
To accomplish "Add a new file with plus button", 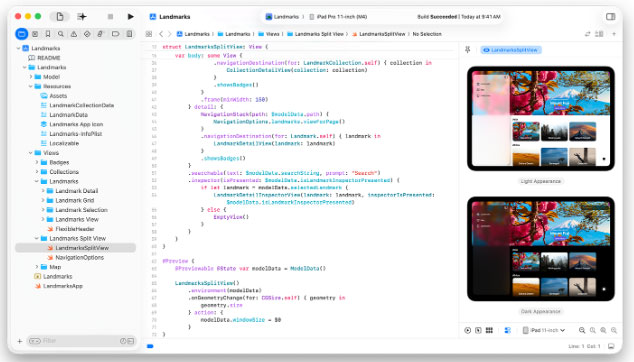I will tap(20, 341).
